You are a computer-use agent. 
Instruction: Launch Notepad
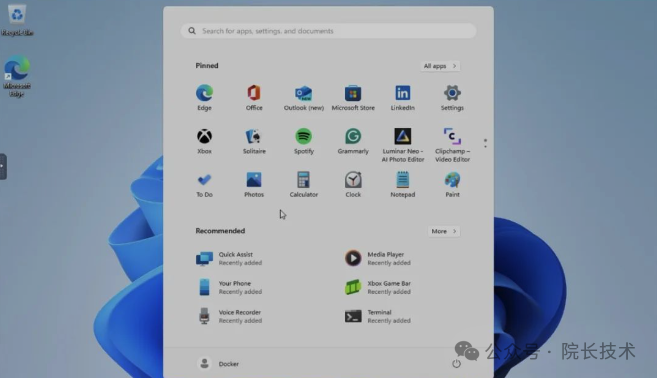click(x=403, y=184)
